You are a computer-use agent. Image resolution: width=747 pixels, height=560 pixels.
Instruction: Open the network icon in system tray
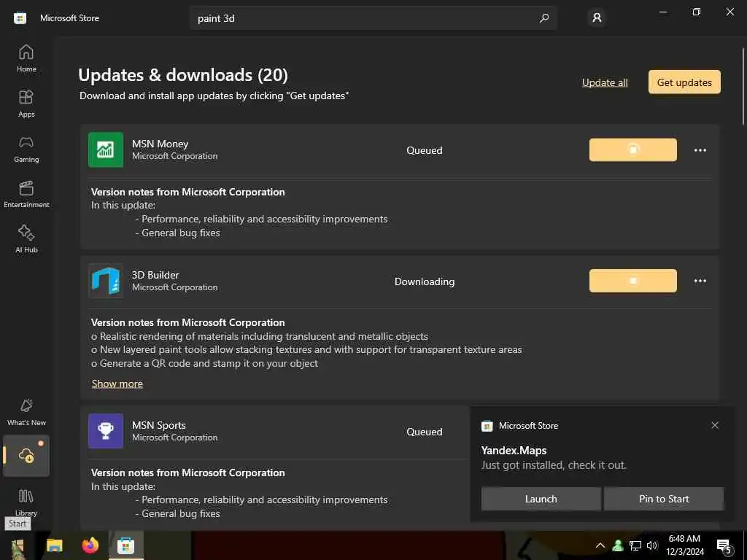(x=635, y=545)
